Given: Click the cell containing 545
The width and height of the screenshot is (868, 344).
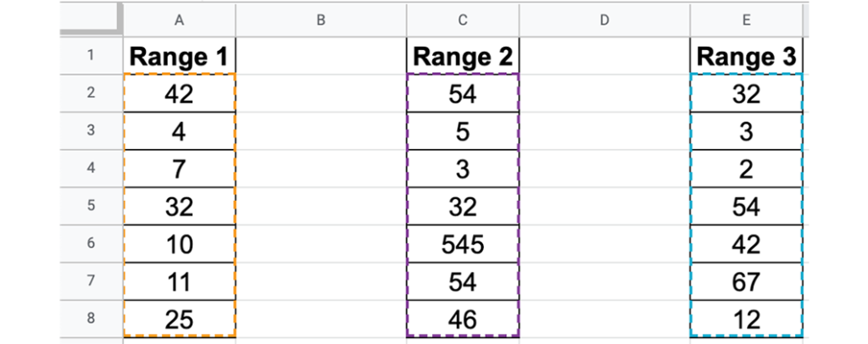Looking at the screenshot, I should (x=462, y=244).
